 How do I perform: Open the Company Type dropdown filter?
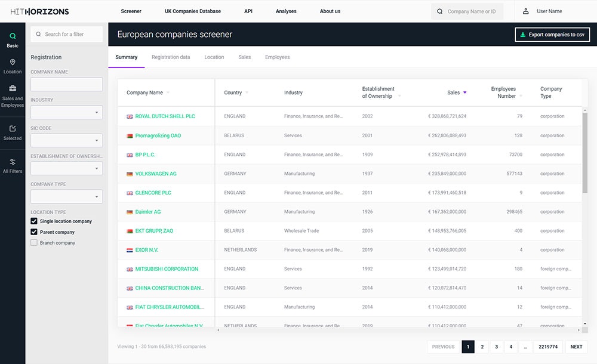tap(67, 196)
